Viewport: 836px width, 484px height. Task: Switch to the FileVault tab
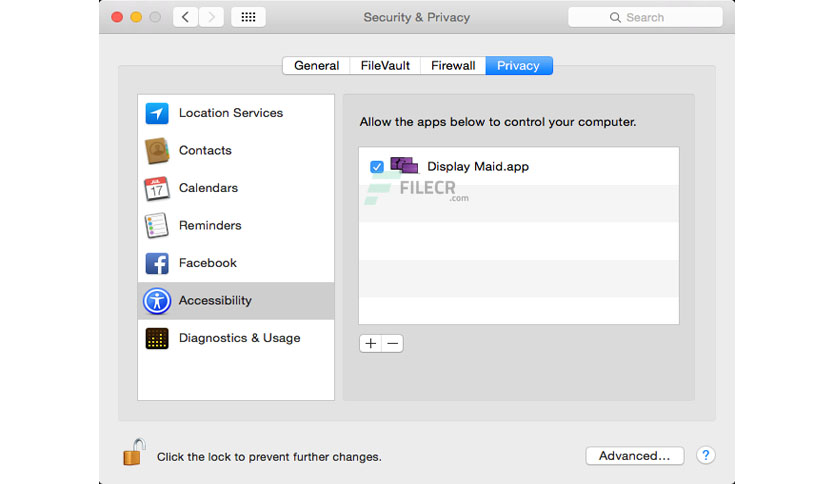pos(385,66)
